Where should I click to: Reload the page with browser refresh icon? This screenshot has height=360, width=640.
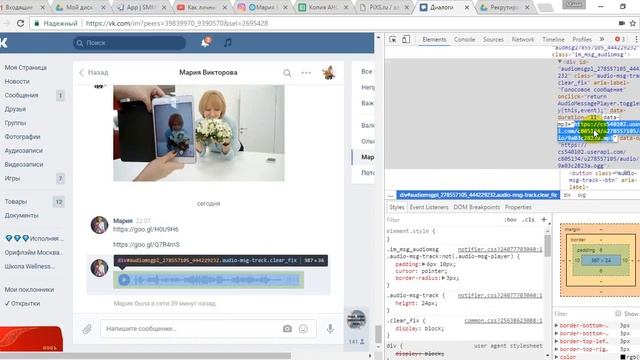pos(20,23)
